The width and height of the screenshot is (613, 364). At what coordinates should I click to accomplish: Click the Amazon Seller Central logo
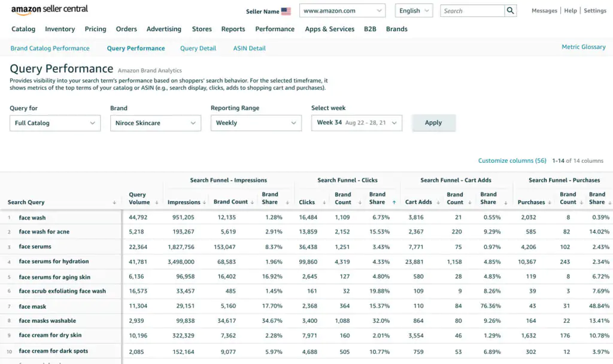point(50,10)
